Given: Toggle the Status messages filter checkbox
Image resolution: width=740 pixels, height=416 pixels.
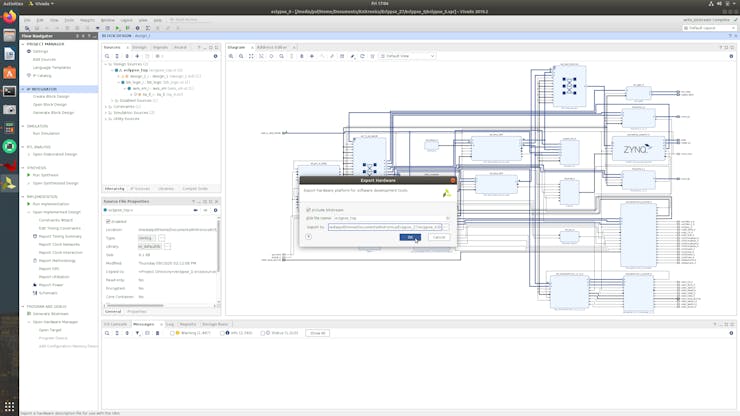Looking at the screenshot, I should tap(263, 333).
